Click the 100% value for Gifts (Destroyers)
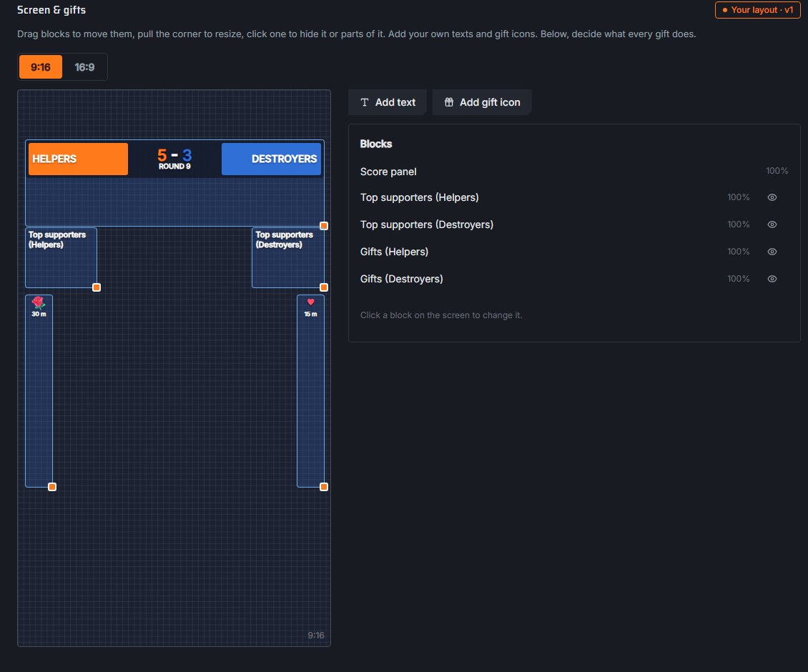This screenshot has width=808, height=672. pos(739,279)
